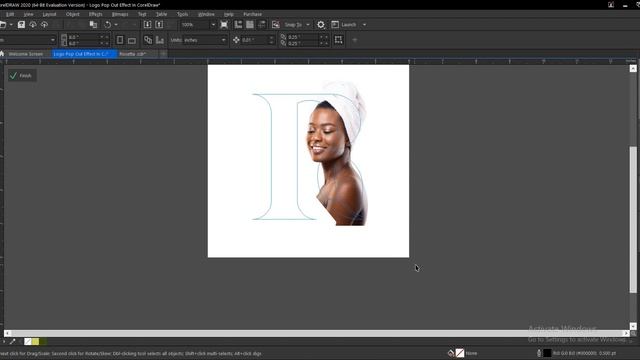Viewport: 640px width, 360px height.
Task: Click the black outline color swatch
Action: click(x=547, y=353)
